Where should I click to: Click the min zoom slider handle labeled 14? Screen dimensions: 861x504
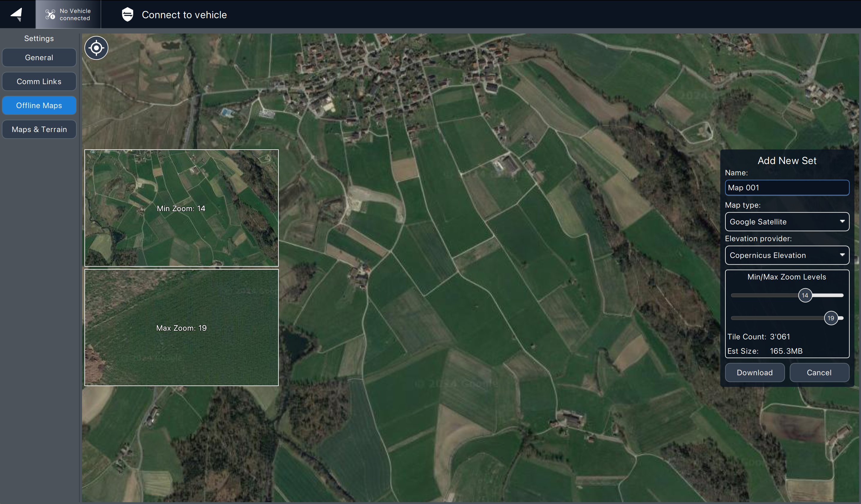click(805, 295)
